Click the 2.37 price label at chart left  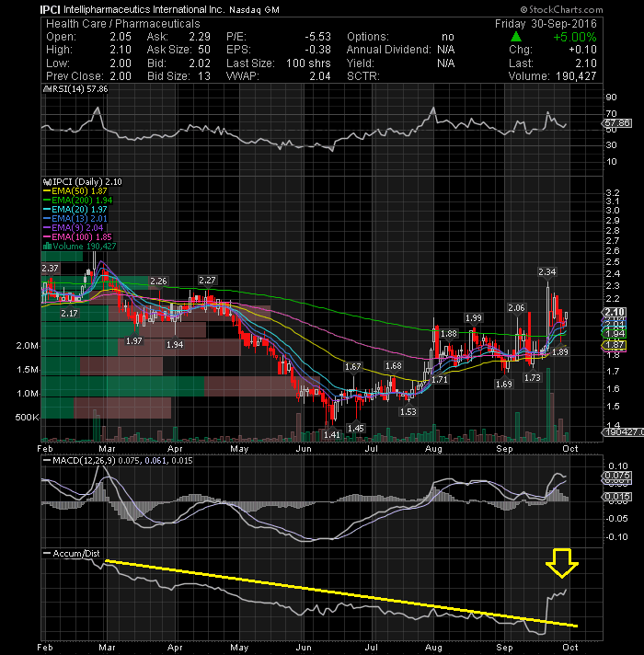pos(50,269)
